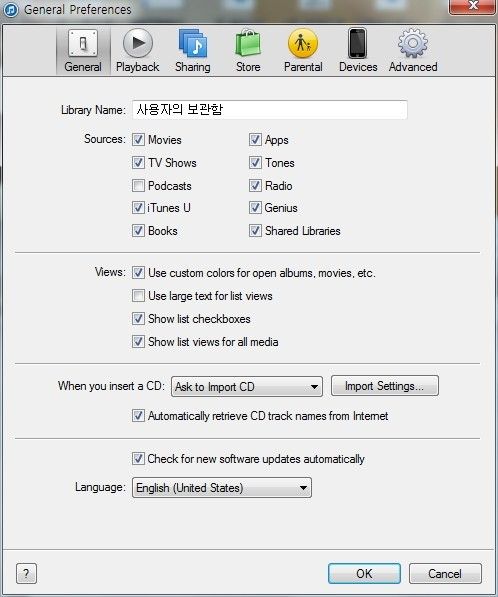This screenshot has width=498, height=597.
Task: Open the CD insert action dropdown
Action: tap(247, 386)
